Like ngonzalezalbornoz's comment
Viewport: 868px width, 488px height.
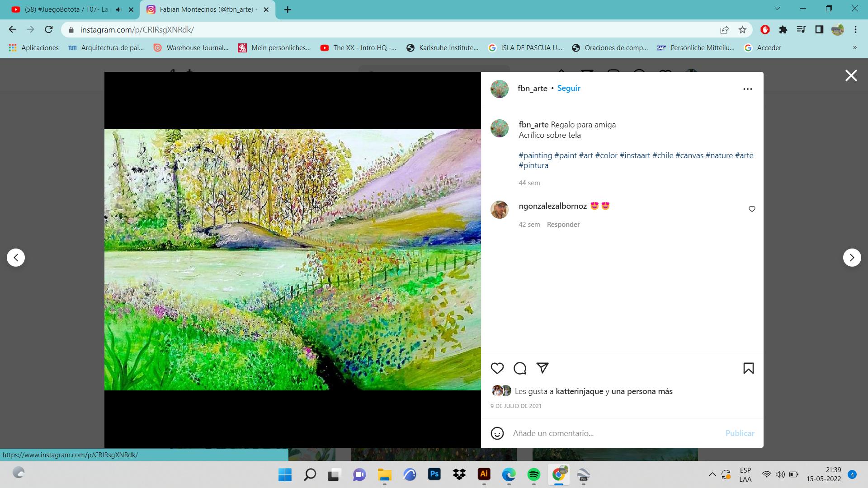click(x=752, y=209)
